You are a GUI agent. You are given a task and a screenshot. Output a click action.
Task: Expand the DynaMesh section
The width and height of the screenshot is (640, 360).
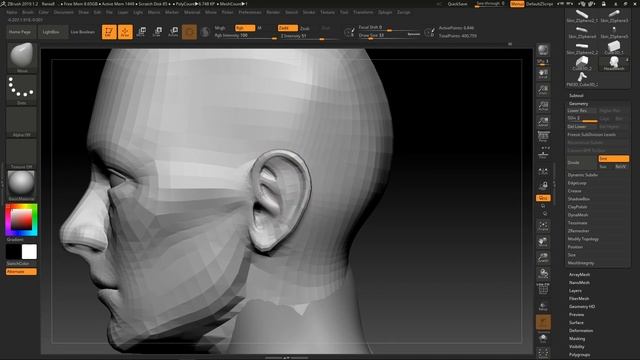click(x=578, y=215)
